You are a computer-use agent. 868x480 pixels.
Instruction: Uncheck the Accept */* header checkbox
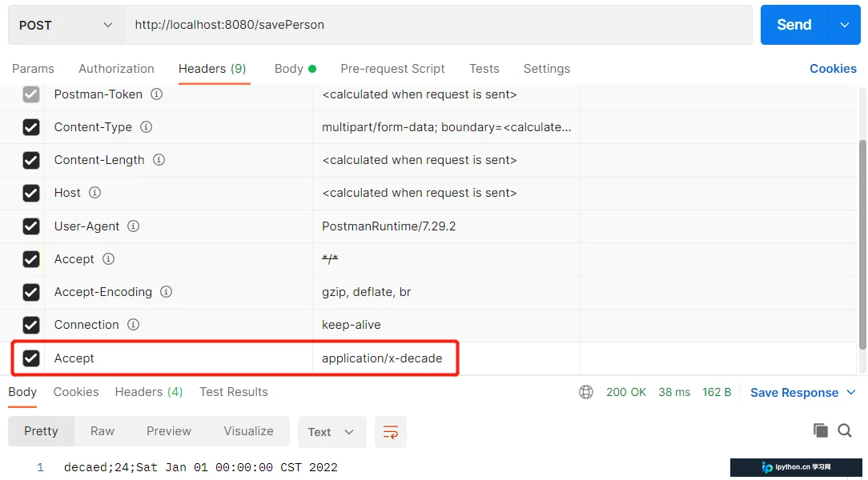(x=31, y=259)
